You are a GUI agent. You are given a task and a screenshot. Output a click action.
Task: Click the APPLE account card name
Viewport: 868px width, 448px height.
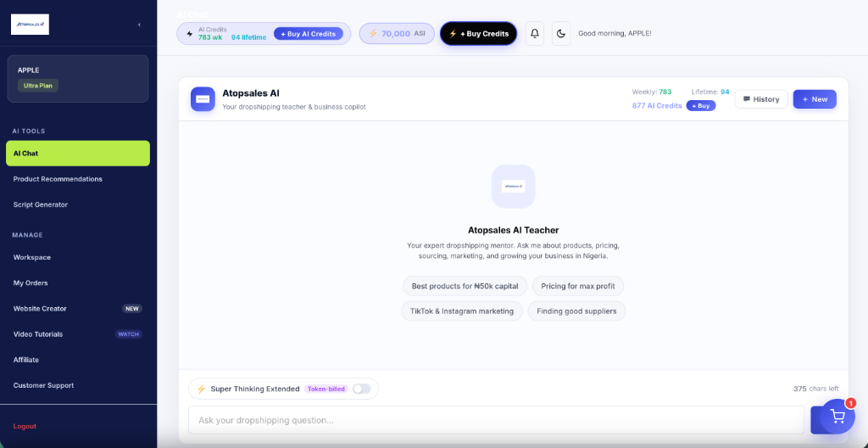click(x=28, y=70)
